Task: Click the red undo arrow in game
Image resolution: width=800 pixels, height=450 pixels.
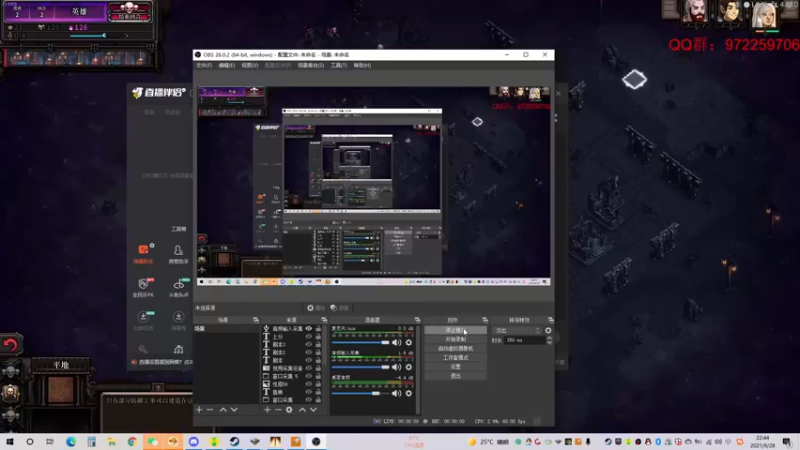Action: (x=10, y=345)
